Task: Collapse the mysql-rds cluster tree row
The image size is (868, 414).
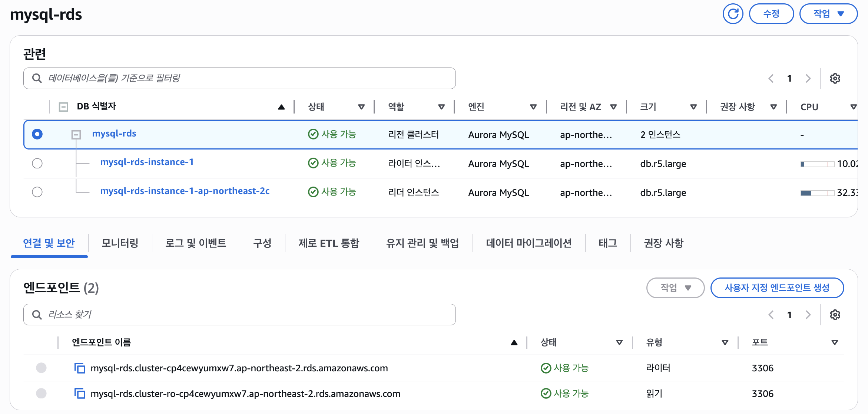Action: (x=76, y=134)
